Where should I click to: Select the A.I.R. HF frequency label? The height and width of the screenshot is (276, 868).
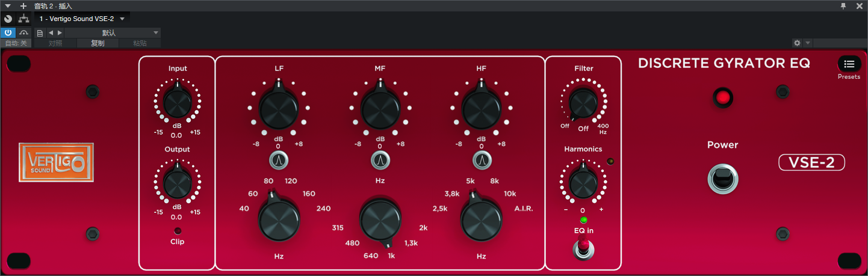[x=524, y=209]
